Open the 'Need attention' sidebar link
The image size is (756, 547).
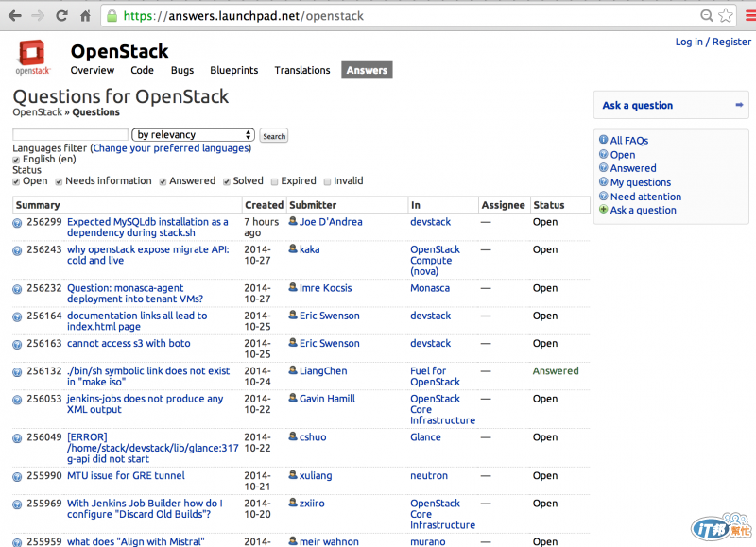coord(645,197)
